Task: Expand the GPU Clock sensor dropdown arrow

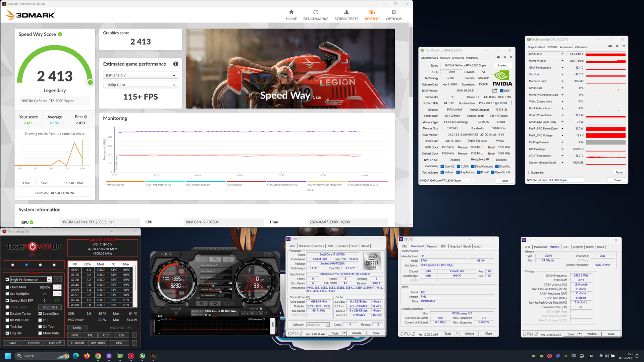Action: 562,54
